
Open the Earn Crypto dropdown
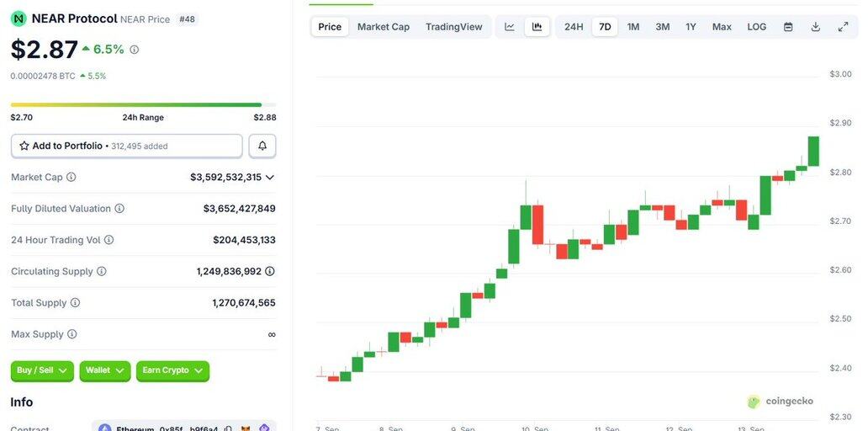172,370
